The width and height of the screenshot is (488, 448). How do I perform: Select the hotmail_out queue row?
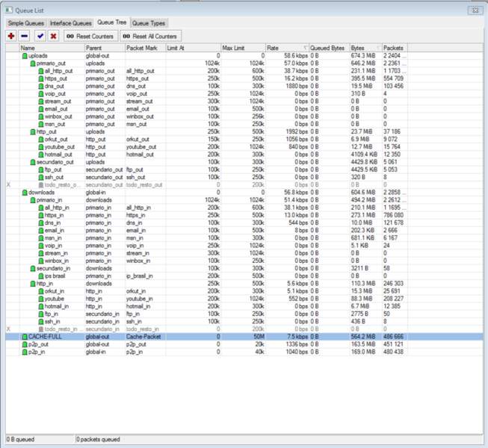click(x=244, y=155)
